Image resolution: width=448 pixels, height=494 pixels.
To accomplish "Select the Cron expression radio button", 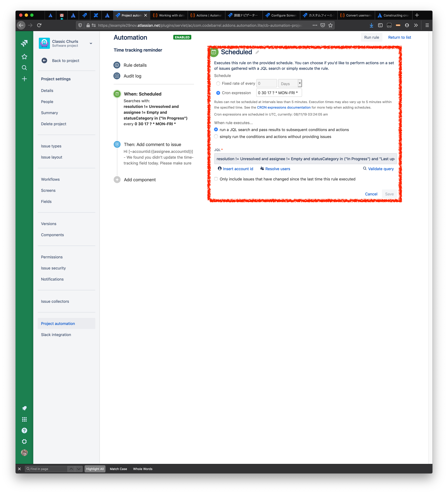I will coord(218,93).
